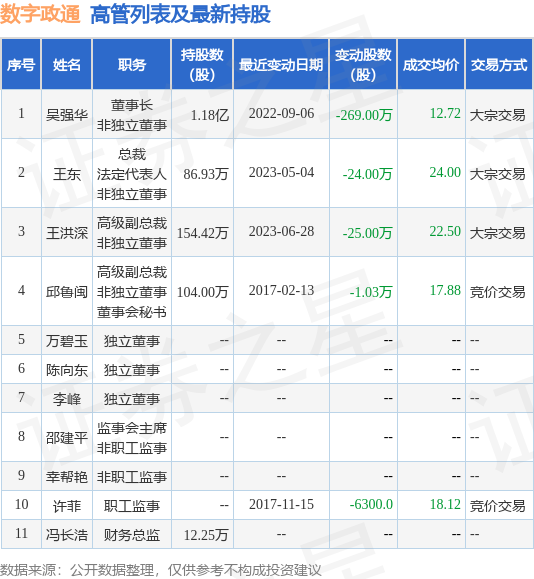
Task: Click the 交易方式 column header
Action: tap(499, 64)
